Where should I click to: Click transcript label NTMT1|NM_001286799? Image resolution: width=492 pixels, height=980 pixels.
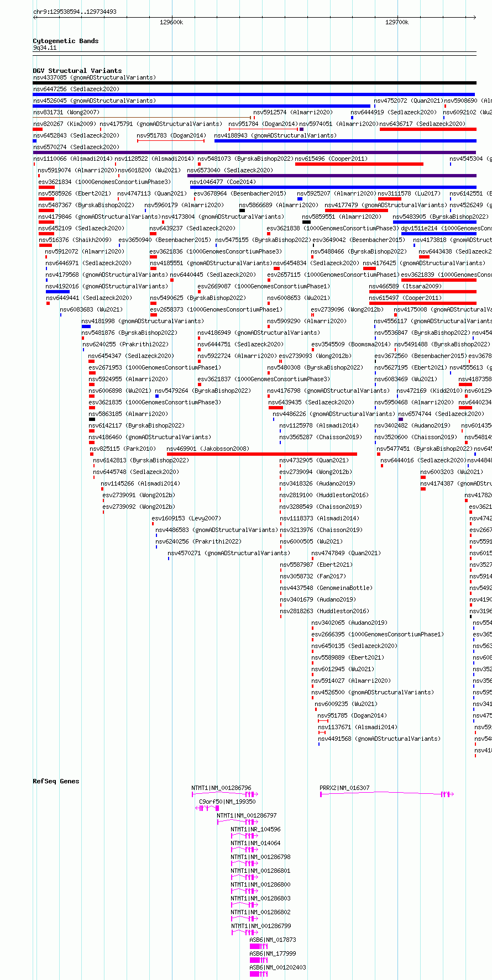[261, 926]
